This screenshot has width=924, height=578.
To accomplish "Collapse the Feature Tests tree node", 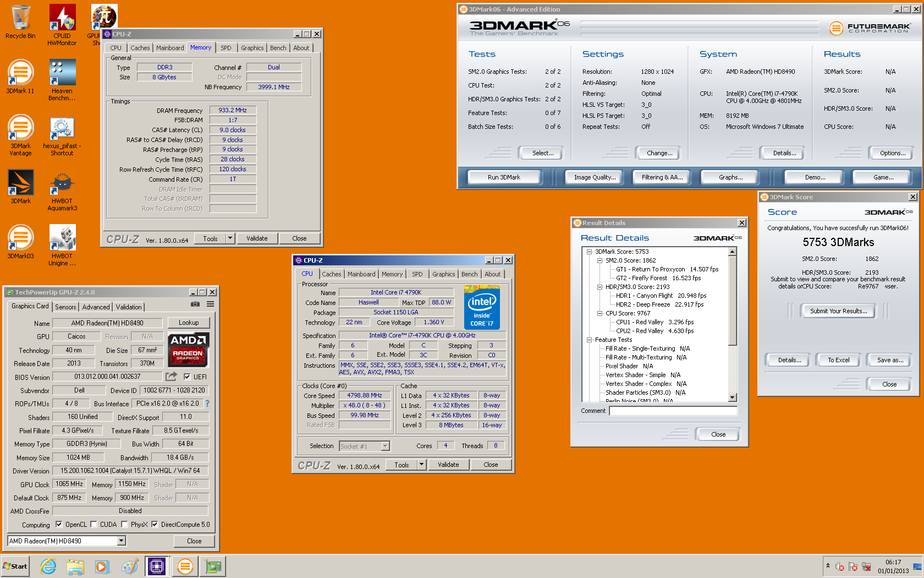I will [x=589, y=340].
